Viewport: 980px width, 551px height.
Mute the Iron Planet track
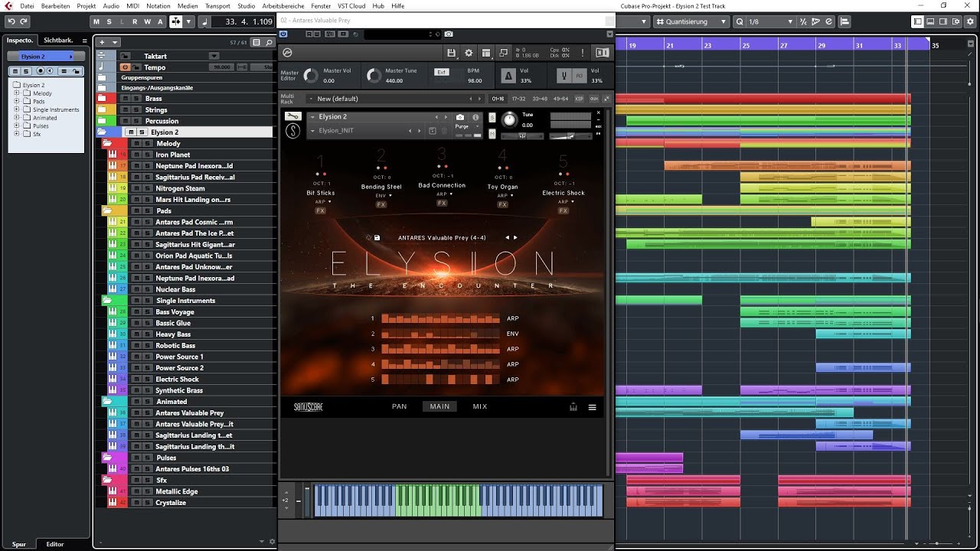[135, 155]
